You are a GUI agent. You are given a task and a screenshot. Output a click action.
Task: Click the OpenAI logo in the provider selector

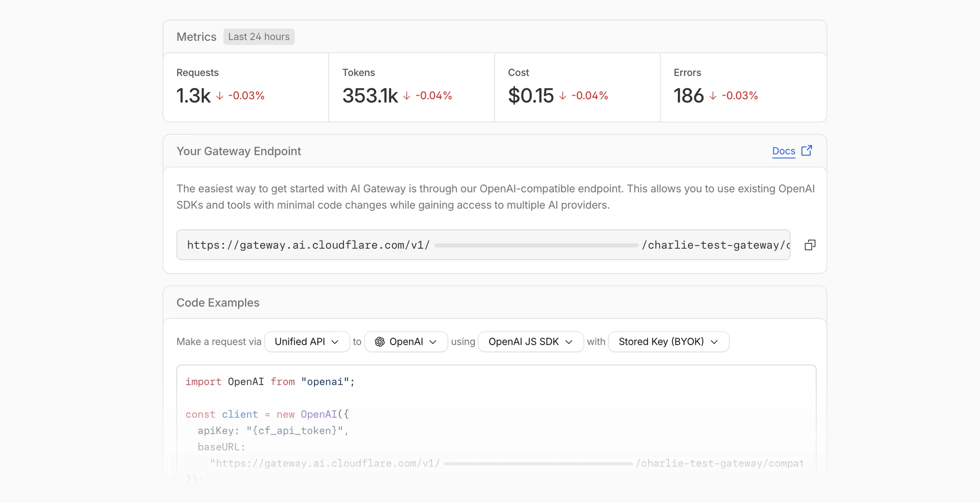pos(379,342)
